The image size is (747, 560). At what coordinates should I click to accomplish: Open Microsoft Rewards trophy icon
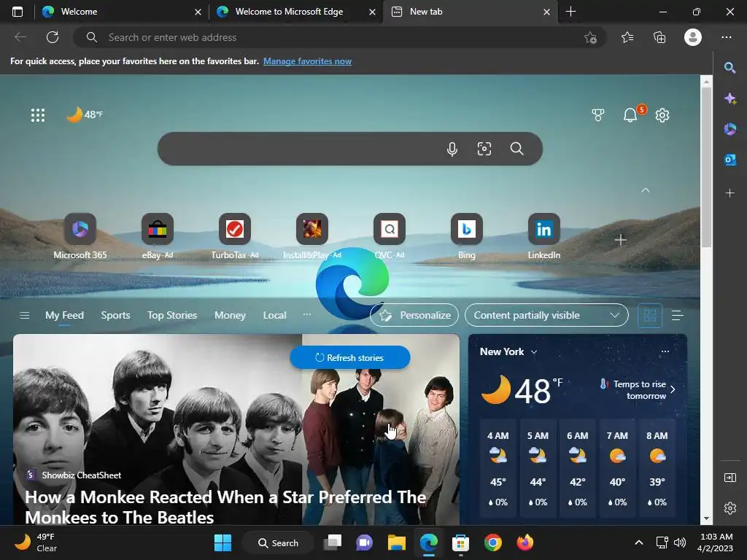598,114
